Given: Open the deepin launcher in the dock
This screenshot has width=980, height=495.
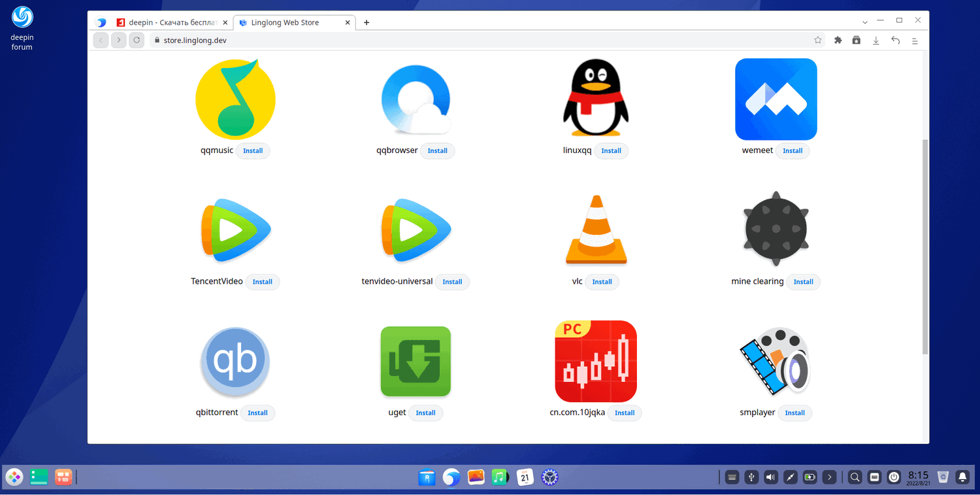Looking at the screenshot, I should [14, 477].
